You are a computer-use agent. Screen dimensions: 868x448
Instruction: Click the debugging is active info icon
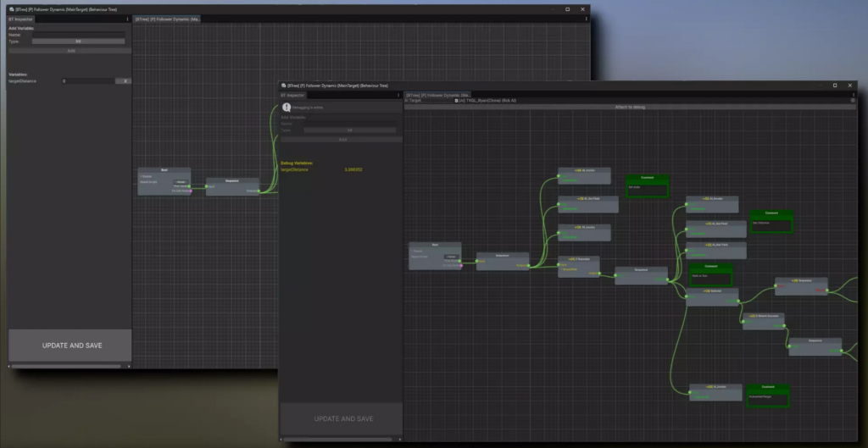(x=287, y=108)
